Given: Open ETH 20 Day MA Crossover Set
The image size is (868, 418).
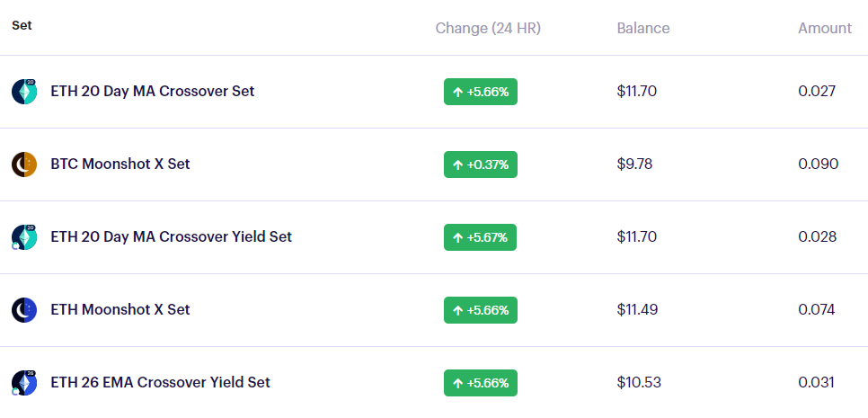Looking at the screenshot, I should click(152, 91).
